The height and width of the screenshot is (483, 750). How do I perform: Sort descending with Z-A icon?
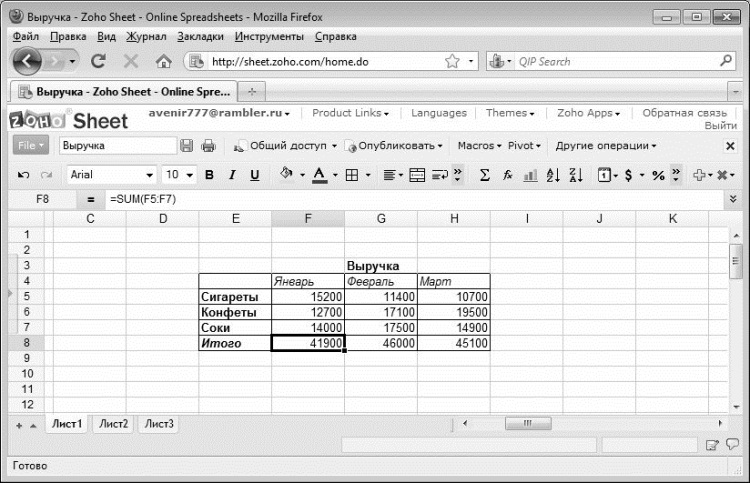pos(576,175)
